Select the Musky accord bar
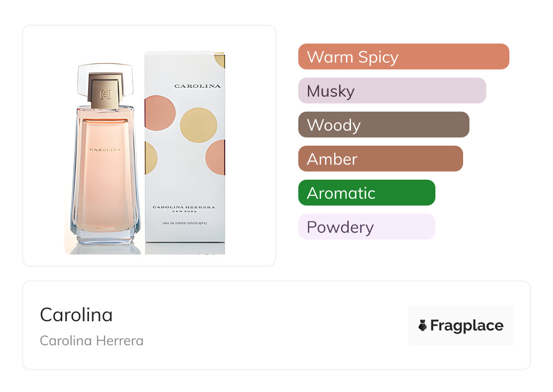The height and width of the screenshot is (392, 553). click(x=392, y=91)
